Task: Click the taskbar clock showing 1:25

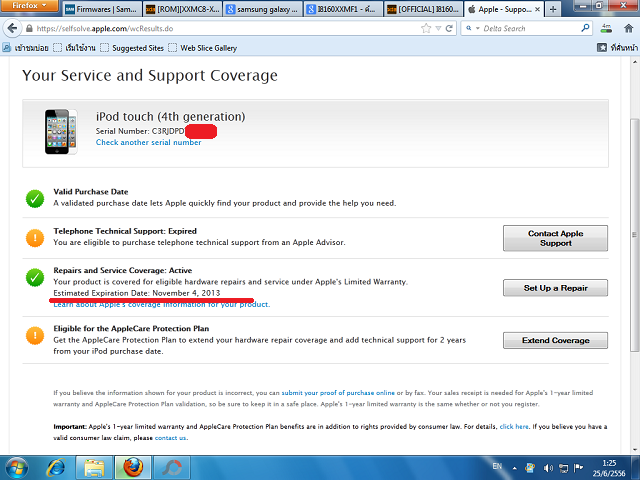Action: click(x=609, y=468)
